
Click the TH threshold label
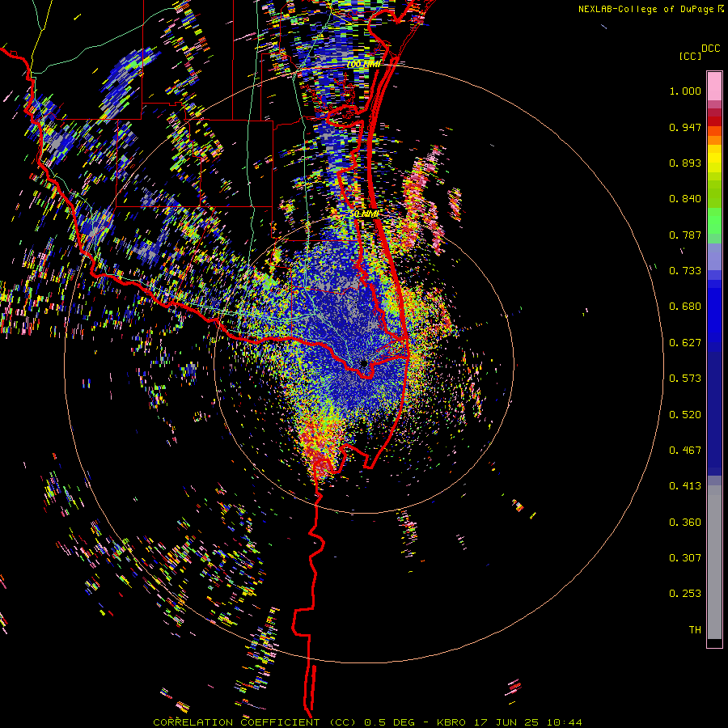coord(695,630)
